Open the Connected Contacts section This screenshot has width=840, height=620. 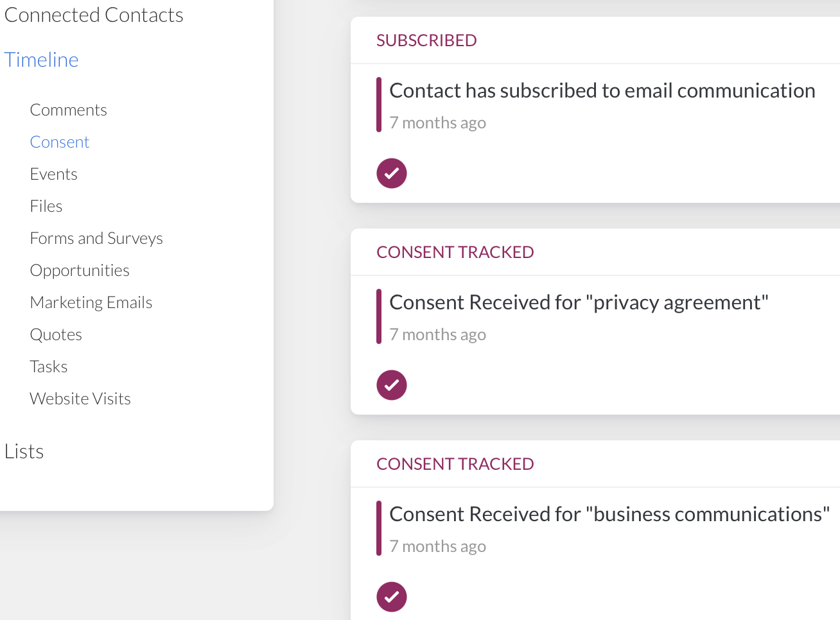[94, 15]
